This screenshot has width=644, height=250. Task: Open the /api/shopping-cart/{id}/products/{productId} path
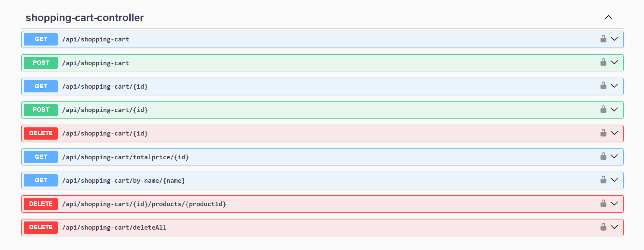[144, 204]
